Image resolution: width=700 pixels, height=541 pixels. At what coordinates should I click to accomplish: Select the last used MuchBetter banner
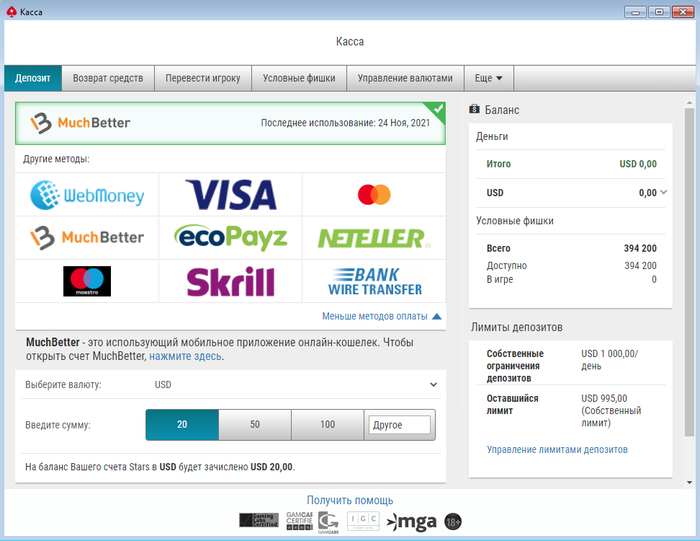click(230, 123)
